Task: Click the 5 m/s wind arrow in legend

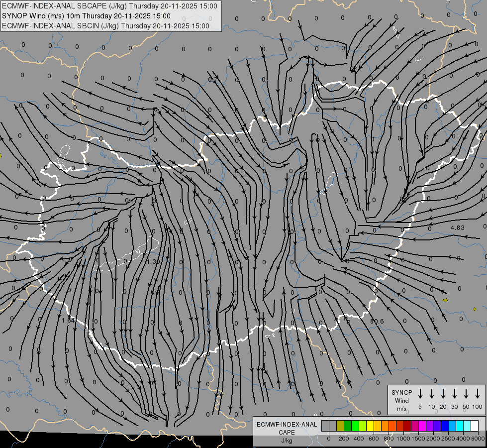Action: click(x=420, y=394)
